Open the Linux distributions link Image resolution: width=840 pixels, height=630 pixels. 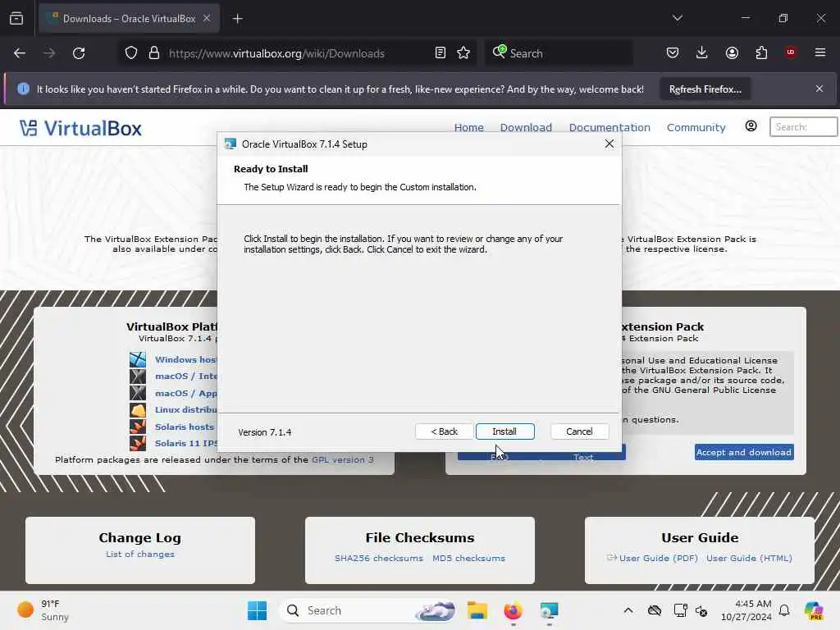[186, 410]
